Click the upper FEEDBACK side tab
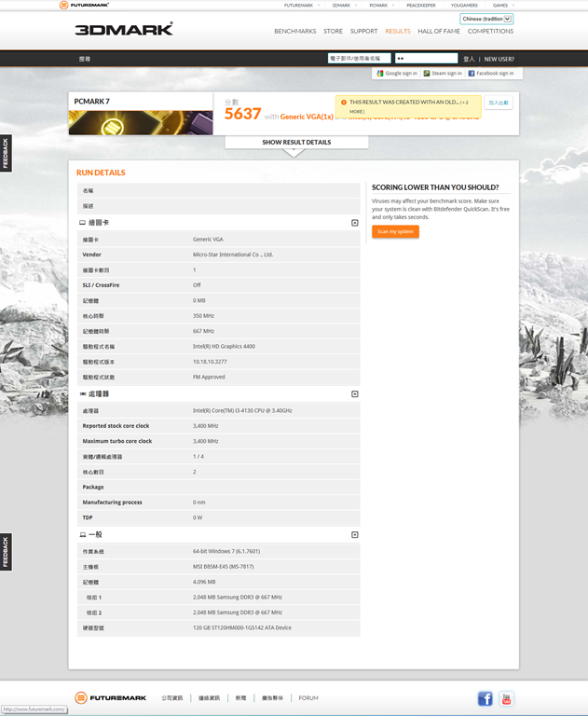 click(6, 154)
